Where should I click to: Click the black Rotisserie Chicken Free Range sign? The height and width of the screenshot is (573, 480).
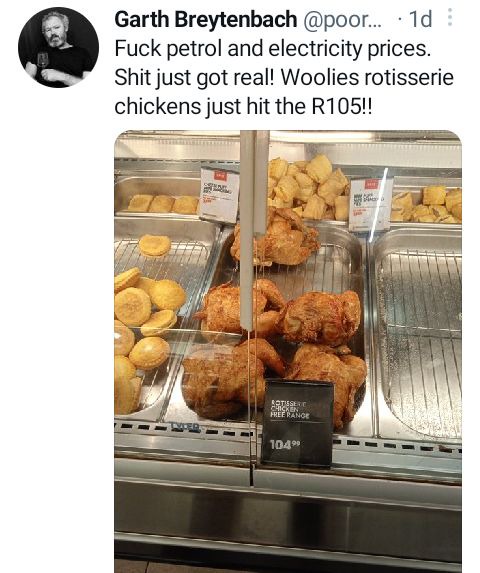(x=298, y=424)
